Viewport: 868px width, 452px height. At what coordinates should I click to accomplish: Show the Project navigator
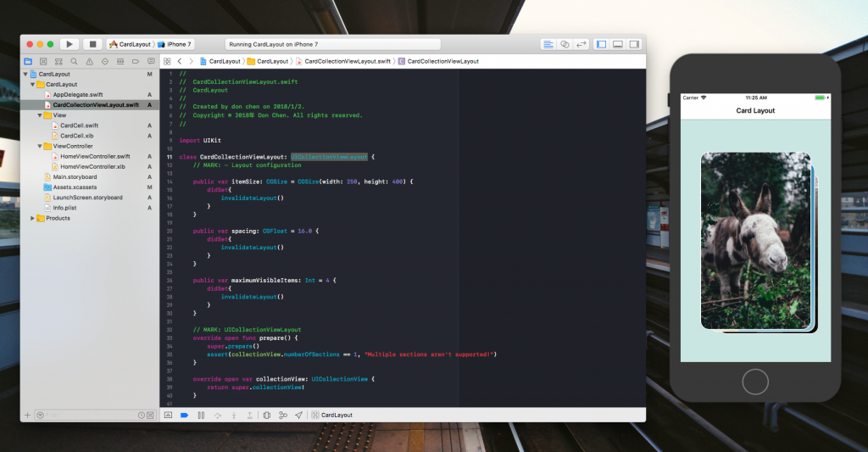coord(28,62)
